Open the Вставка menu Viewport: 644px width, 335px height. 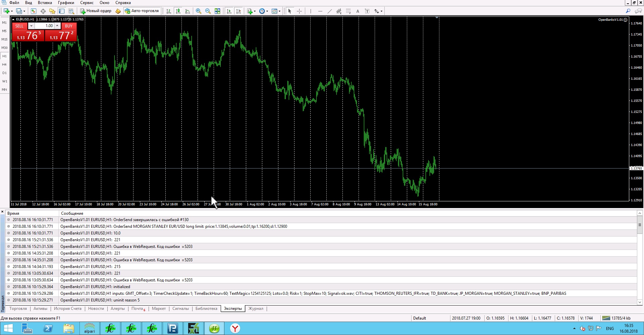tap(45, 3)
